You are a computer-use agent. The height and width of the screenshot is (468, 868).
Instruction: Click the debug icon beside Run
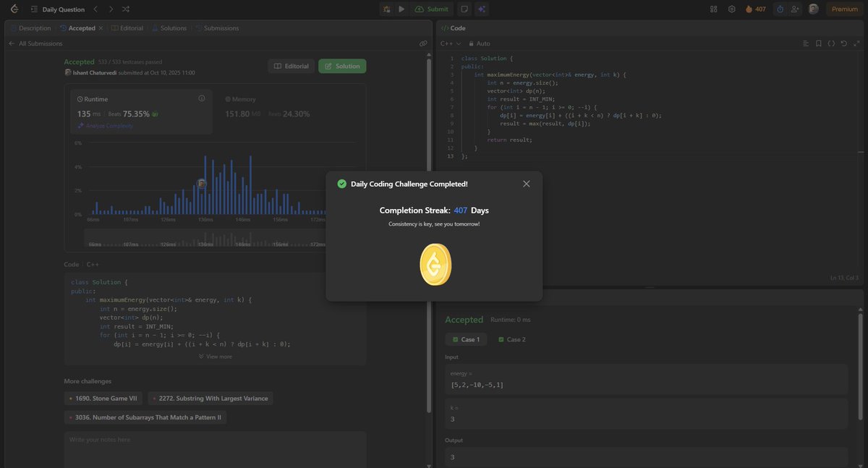tap(387, 9)
